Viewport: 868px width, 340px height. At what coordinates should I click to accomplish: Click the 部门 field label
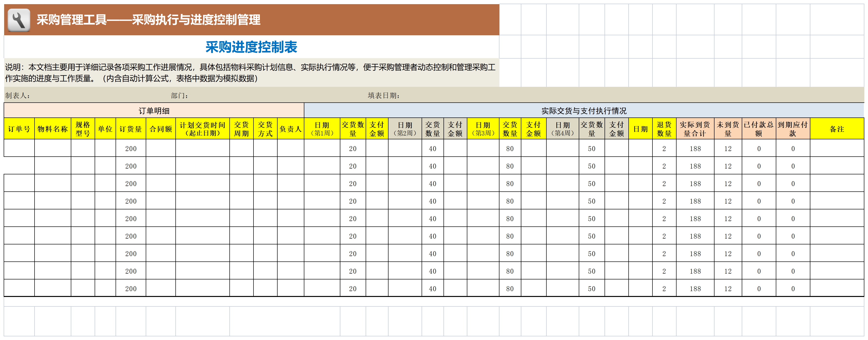(180, 96)
